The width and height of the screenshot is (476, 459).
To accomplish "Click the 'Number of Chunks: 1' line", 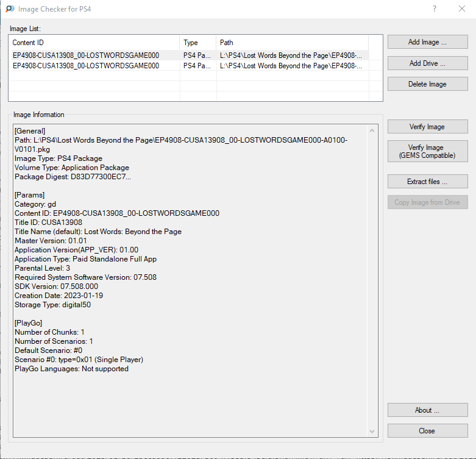I will 49,332.
